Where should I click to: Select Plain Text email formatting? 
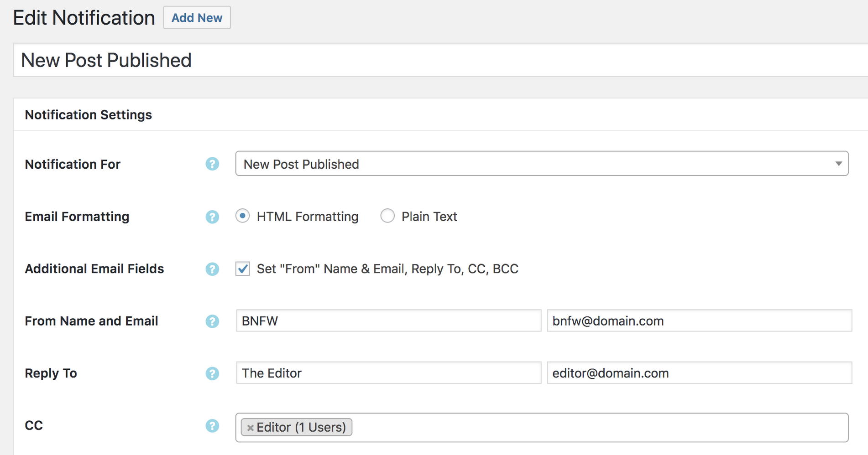click(x=387, y=216)
